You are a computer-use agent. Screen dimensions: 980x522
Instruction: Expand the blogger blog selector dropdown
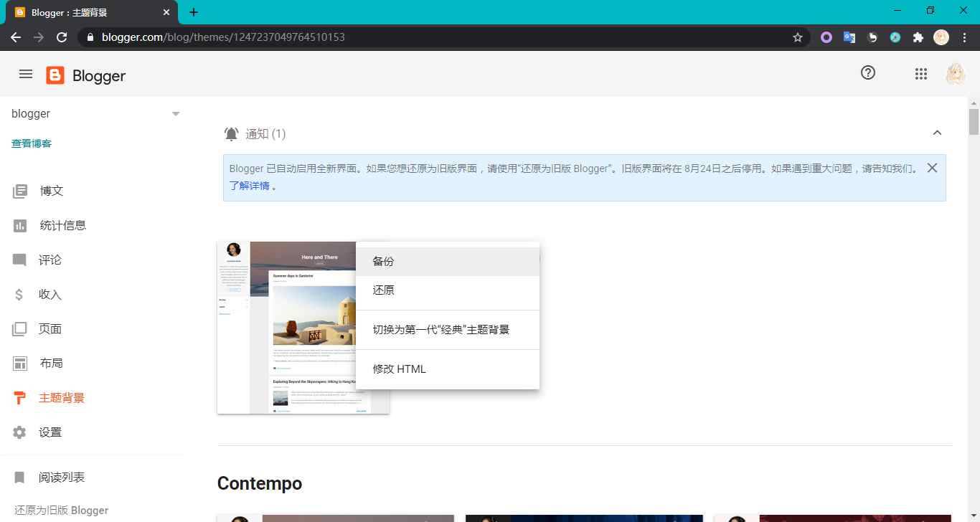(175, 114)
